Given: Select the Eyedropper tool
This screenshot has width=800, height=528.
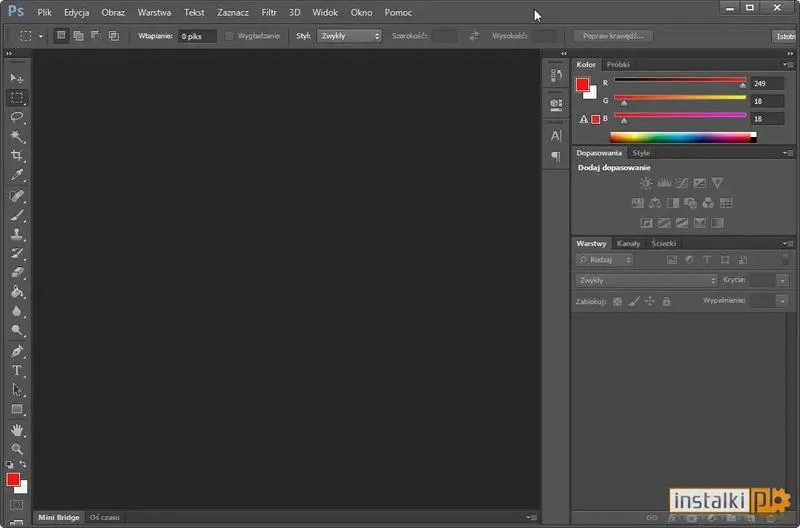Looking at the screenshot, I should pos(17,175).
